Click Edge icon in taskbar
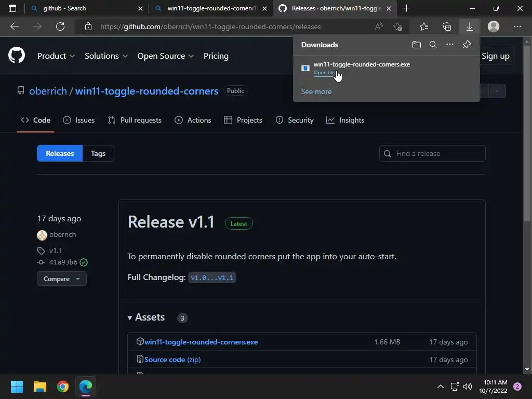Viewport: 532px width, 399px height. 86,387
